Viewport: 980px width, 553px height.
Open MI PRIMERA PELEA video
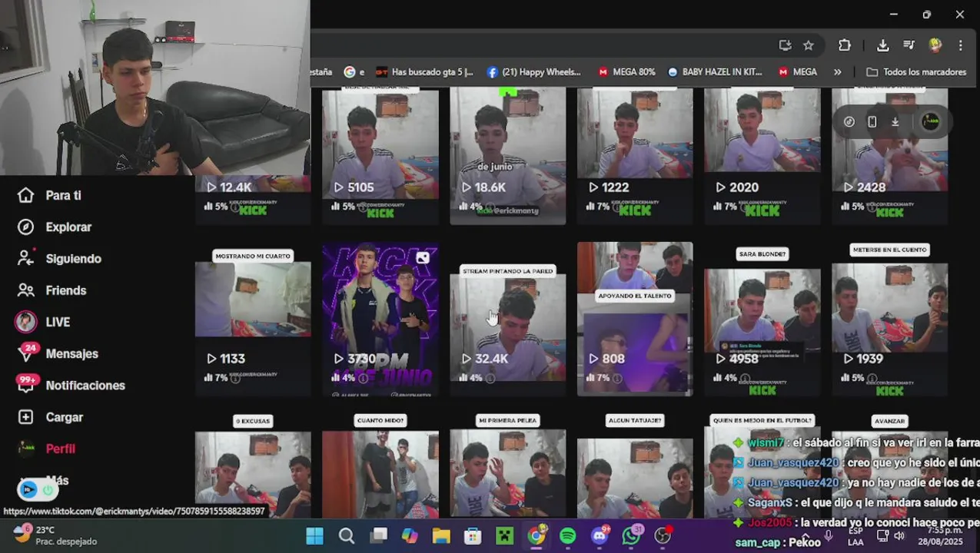507,466
